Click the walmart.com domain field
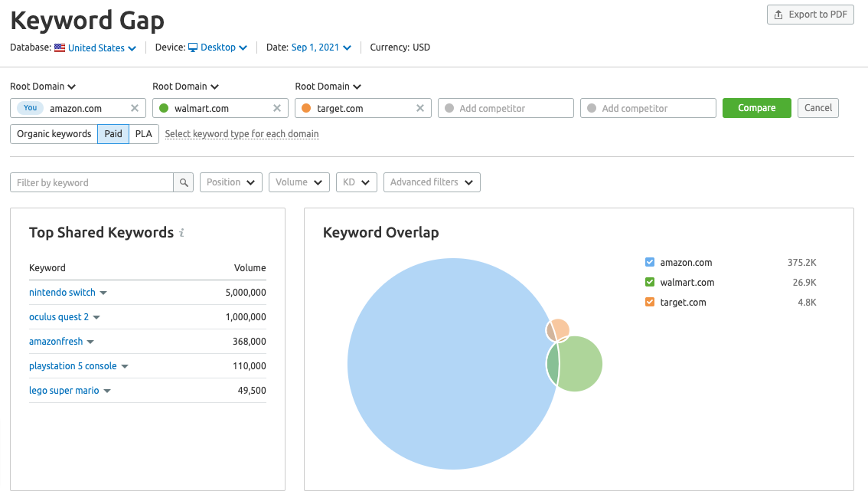This screenshot has height=501, width=868. [x=220, y=108]
